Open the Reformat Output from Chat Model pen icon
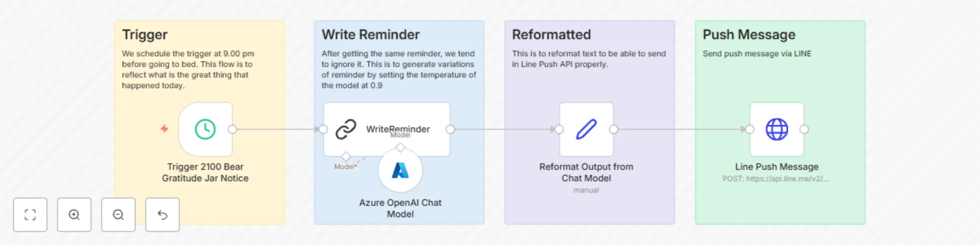The height and width of the screenshot is (245, 980). point(586,129)
